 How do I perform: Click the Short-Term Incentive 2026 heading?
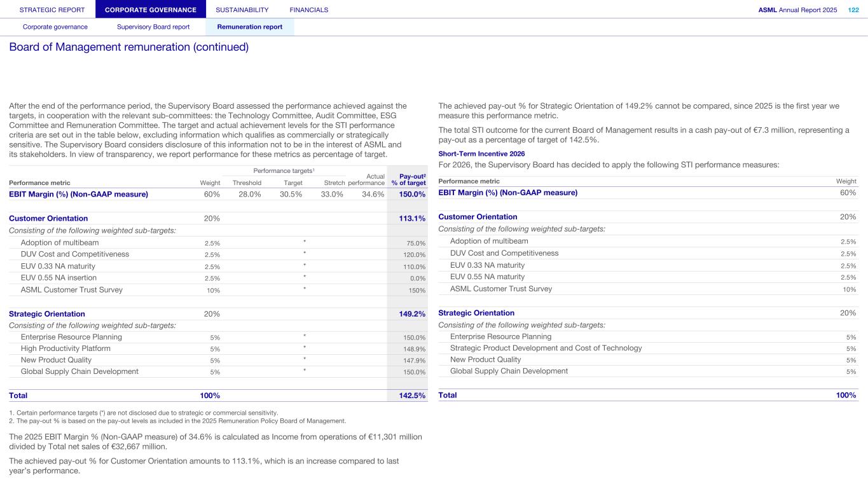coord(481,153)
